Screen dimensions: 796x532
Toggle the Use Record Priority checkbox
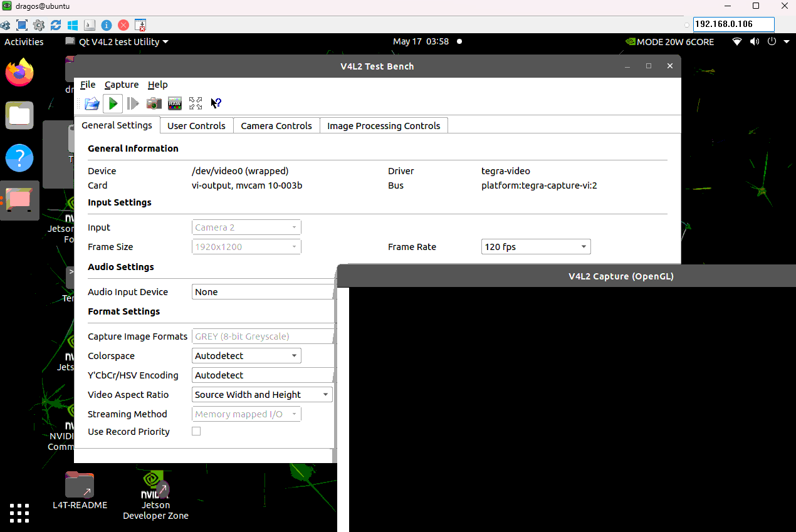(196, 431)
